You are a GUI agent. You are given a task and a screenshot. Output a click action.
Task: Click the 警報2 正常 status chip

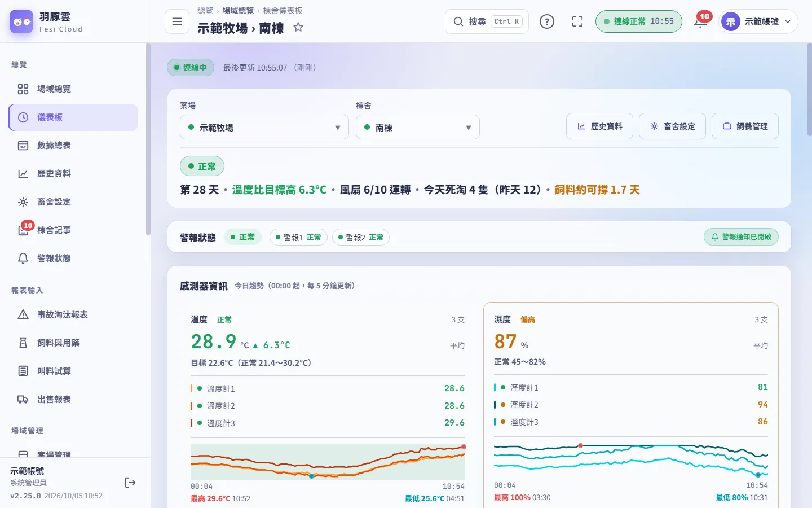pos(361,237)
